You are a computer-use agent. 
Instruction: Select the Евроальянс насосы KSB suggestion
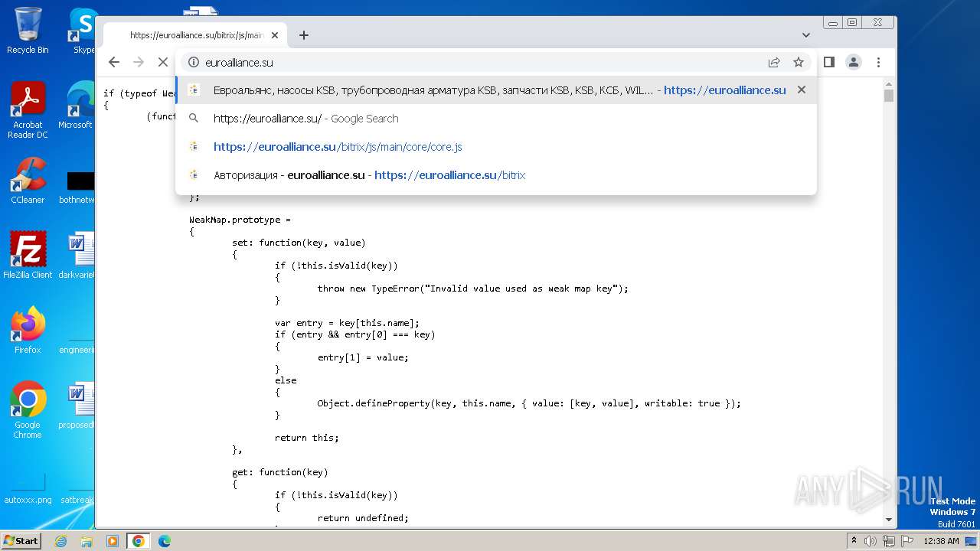[496, 90]
